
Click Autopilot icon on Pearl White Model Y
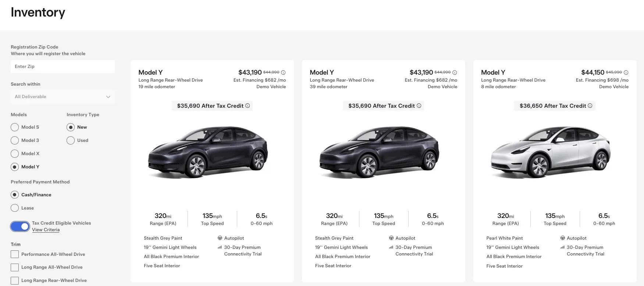(562, 238)
